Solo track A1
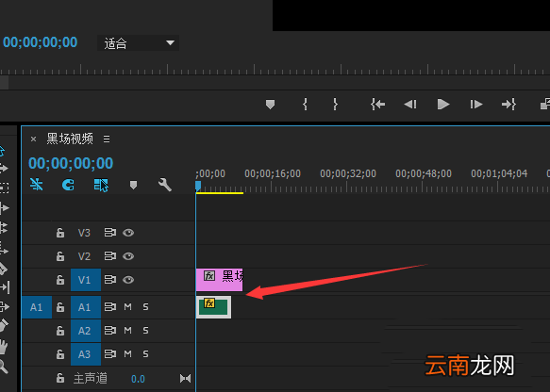 (145, 307)
